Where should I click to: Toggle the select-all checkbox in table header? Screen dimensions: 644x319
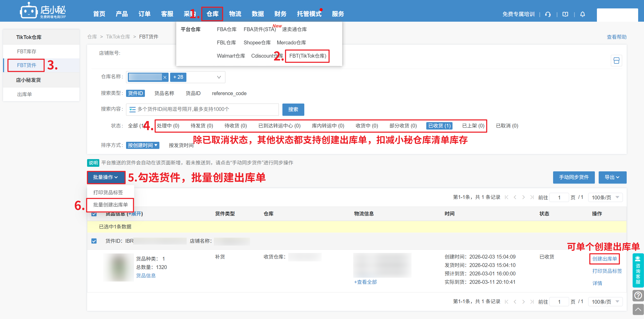(94, 214)
